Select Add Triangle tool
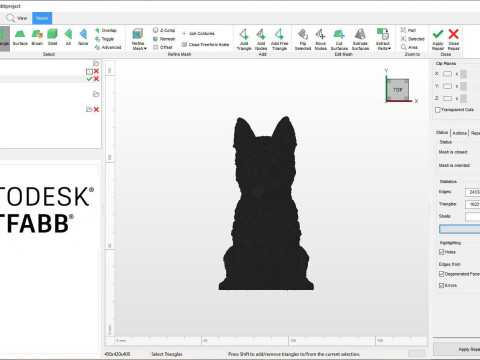Viewport: 480px width, 360px height. 244,39
